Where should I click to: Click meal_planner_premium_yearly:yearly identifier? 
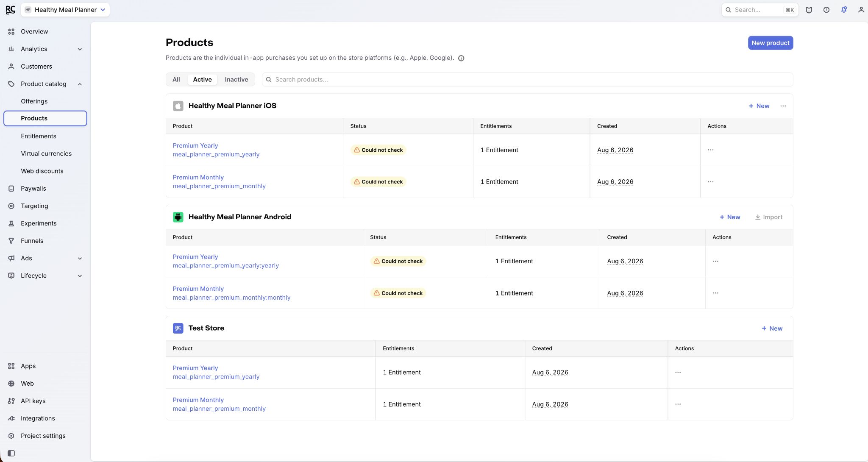(x=226, y=266)
